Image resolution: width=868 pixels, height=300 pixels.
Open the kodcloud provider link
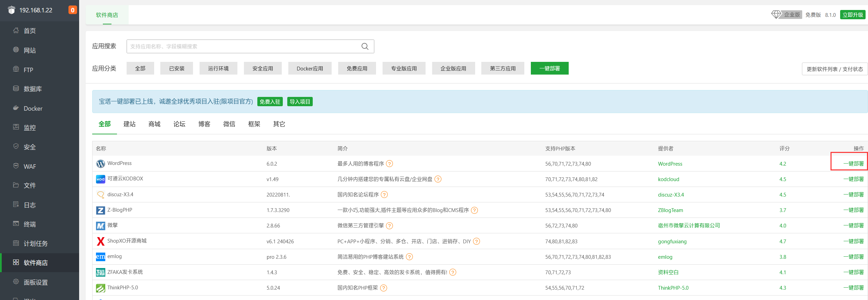[668, 179]
